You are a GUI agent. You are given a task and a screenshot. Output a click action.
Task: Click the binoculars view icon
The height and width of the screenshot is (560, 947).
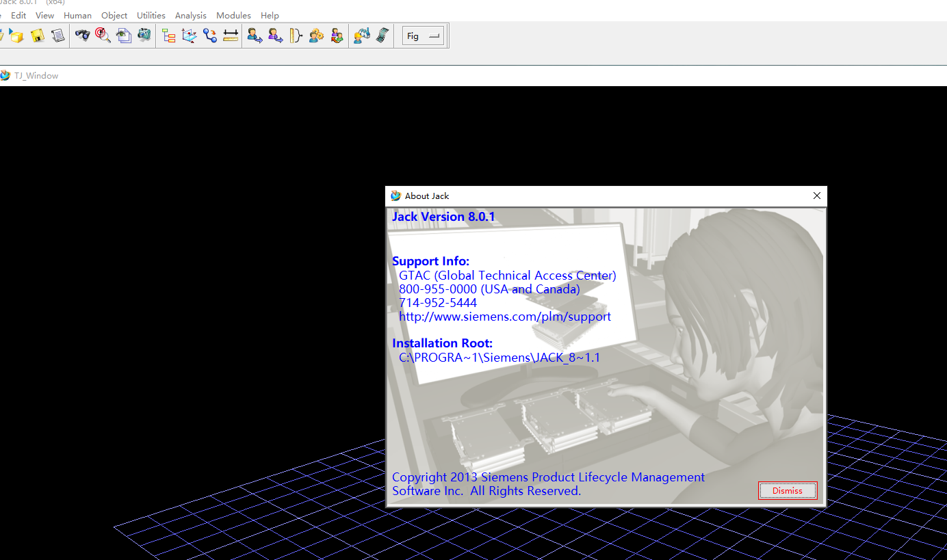tap(83, 36)
